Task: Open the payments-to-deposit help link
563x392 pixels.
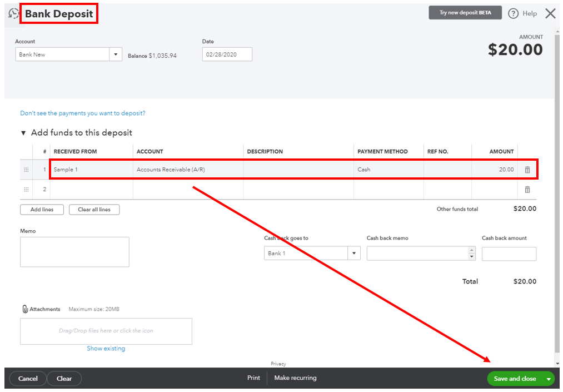Action: tap(82, 113)
